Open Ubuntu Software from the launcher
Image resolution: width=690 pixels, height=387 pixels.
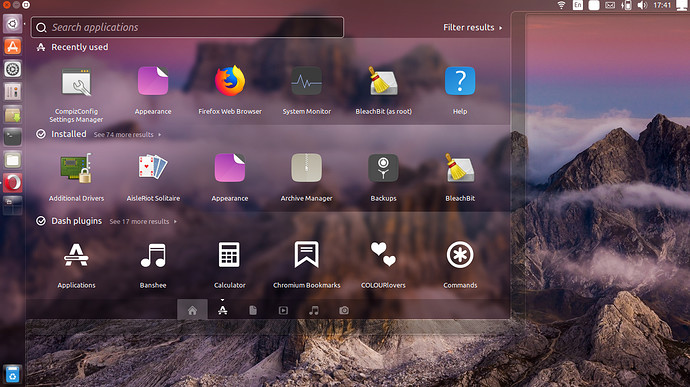click(13, 46)
